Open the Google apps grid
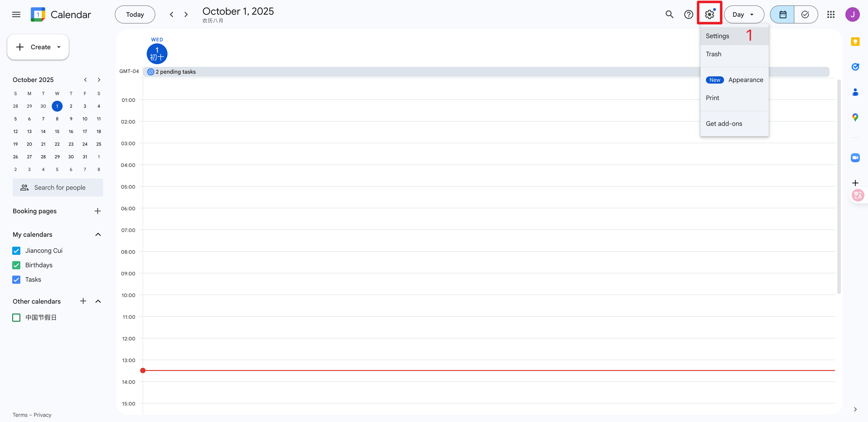868x422 pixels. (831, 14)
